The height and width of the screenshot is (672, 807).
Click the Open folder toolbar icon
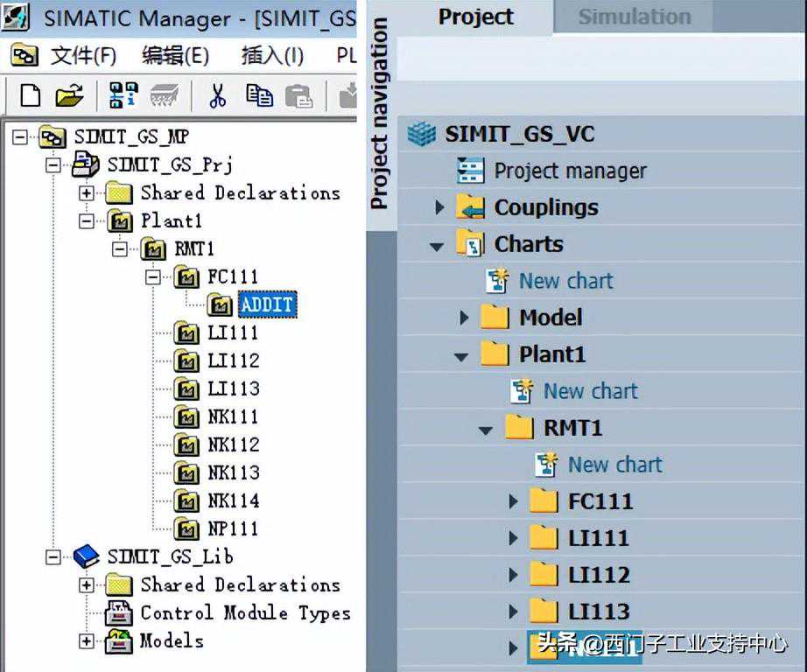pos(69,94)
